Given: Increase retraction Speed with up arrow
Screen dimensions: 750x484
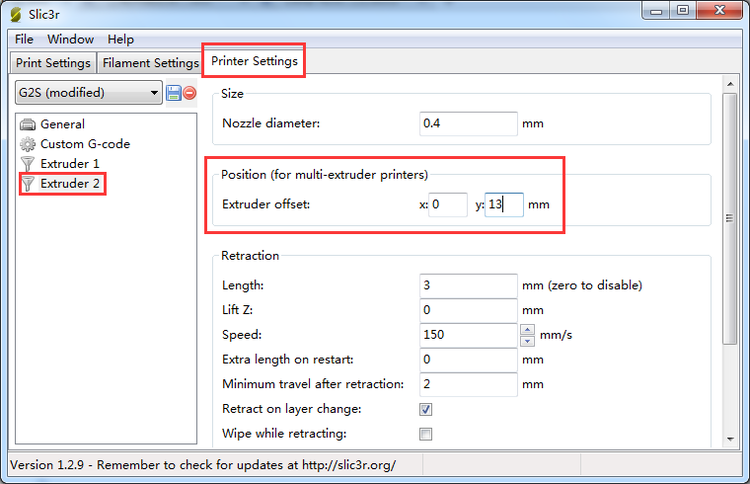Looking at the screenshot, I should [527, 329].
